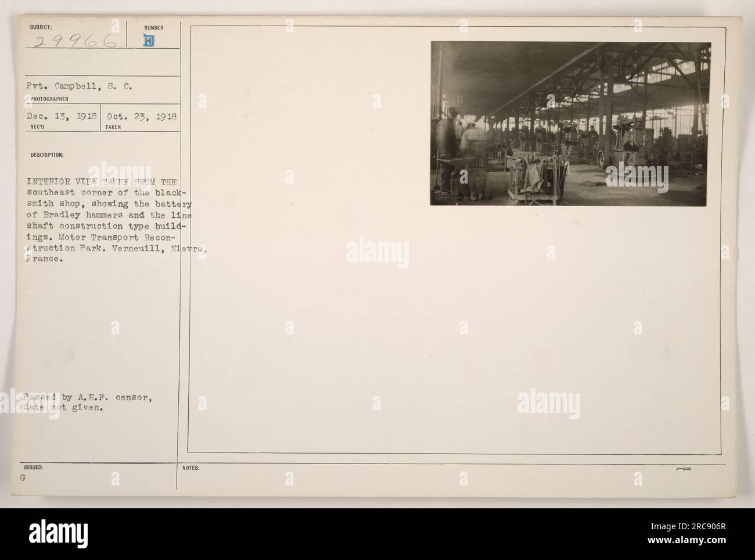
Task: Click the number 29966 written on the photograph
Action: (474, 197)
